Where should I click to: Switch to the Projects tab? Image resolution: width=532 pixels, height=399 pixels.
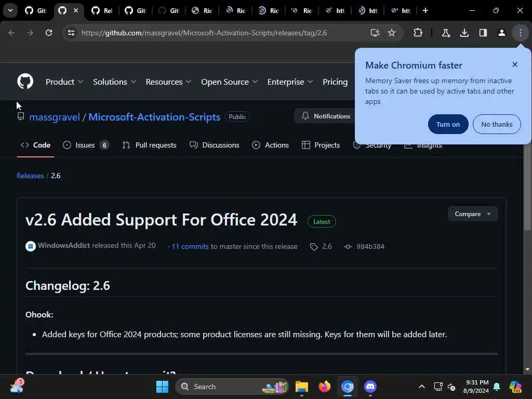click(321, 145)
